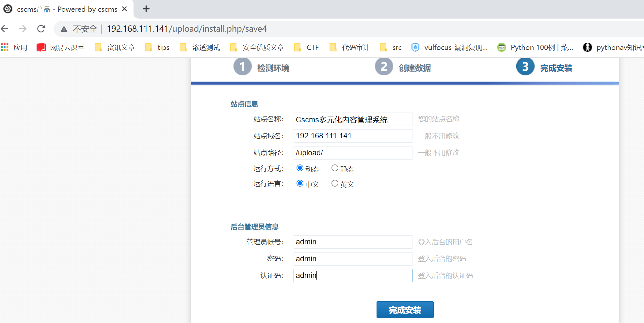
Task: Open the 网易云课堂 bookmark
Action: click(60, 47)
